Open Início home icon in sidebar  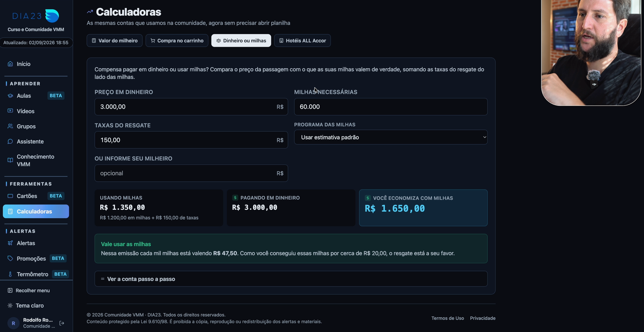(x=10, y=64)
